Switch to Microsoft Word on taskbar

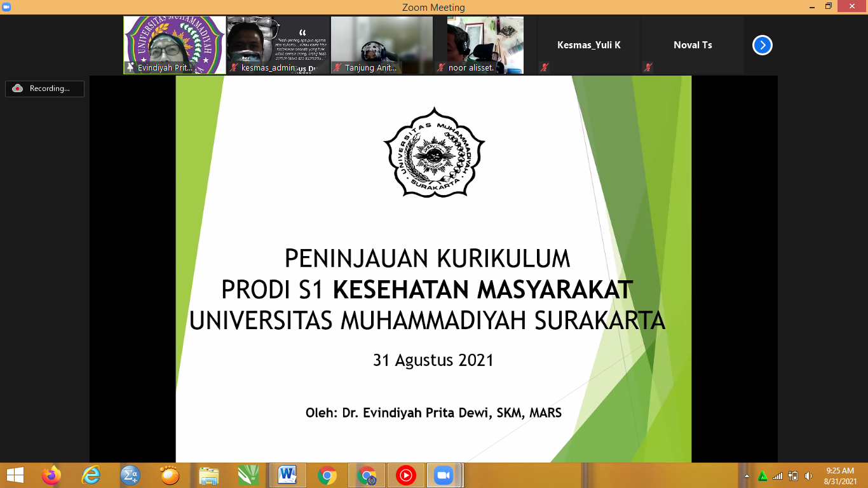coord(288,475)
